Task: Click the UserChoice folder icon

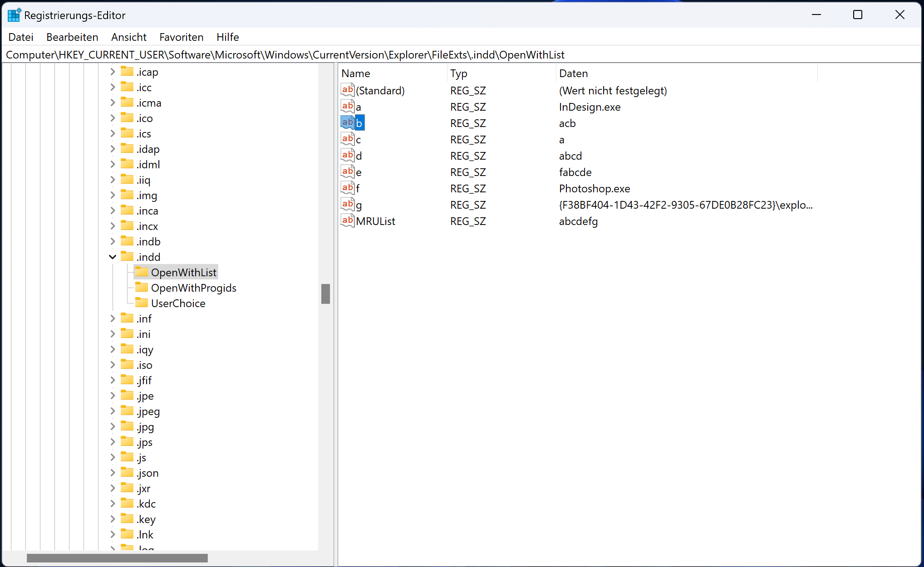Action: click(141, 303)
